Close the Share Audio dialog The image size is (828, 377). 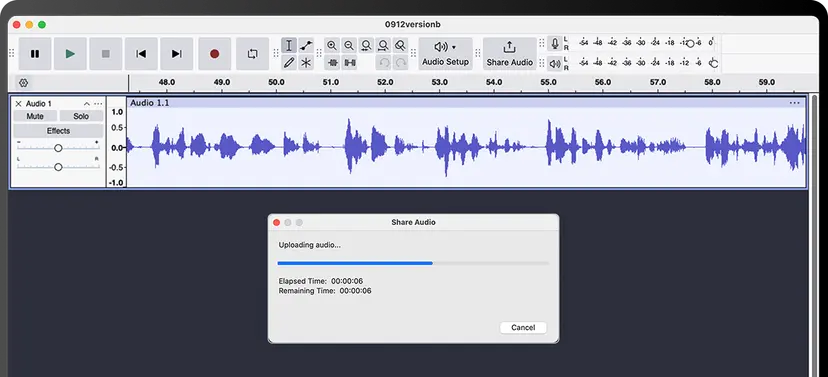click(x=276, y=222)
